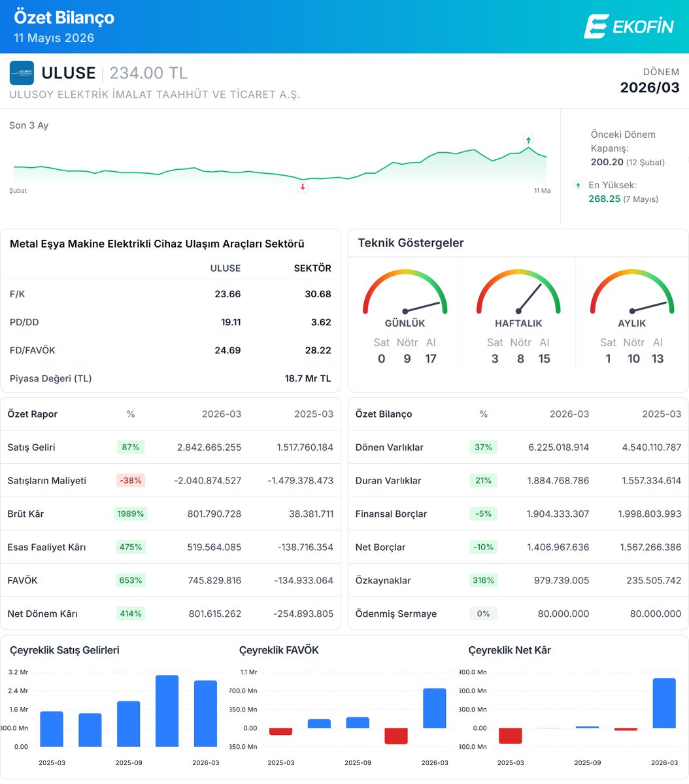The width and height of the screenshot is (689, 784).
Task: Click the Özet Bilanço page title
Action: (64, 18)
